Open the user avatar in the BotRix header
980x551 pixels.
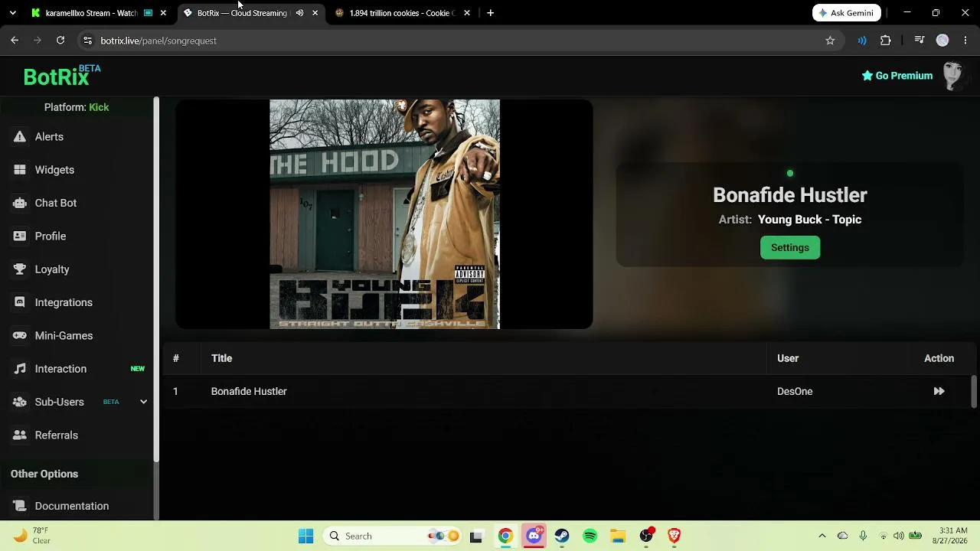(x=953, y=76)
